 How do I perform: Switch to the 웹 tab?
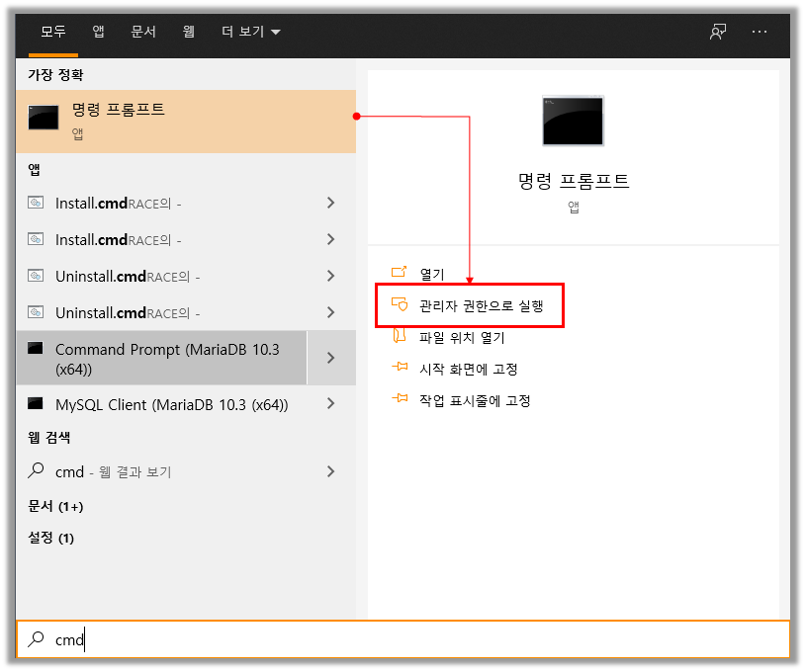pos(189,32)
